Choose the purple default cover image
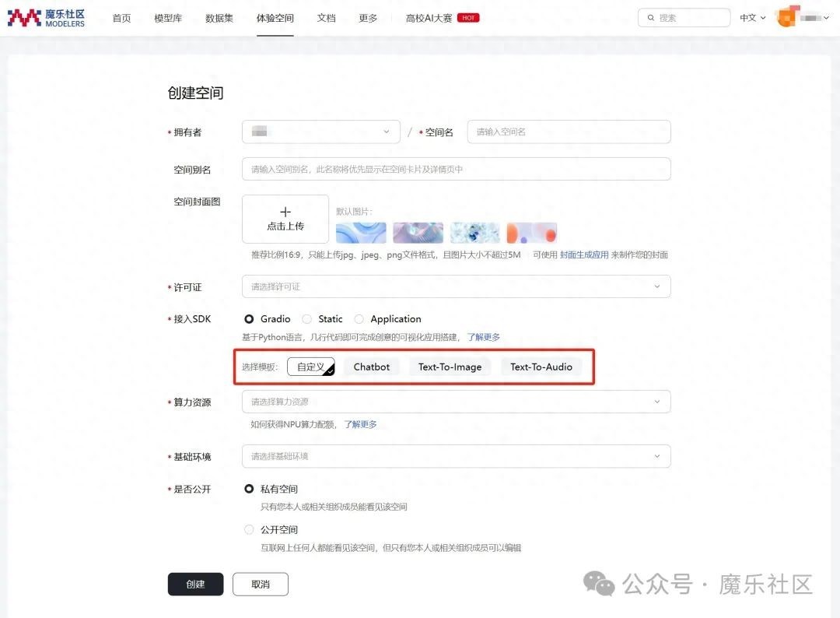 pos(418,233)
